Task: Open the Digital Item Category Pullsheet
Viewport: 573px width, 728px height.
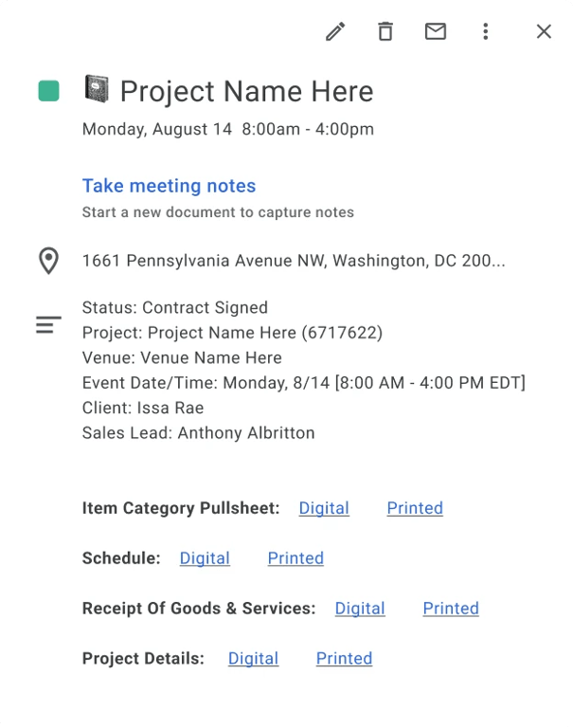Action: pyautogui.click(x=324, y=508)
